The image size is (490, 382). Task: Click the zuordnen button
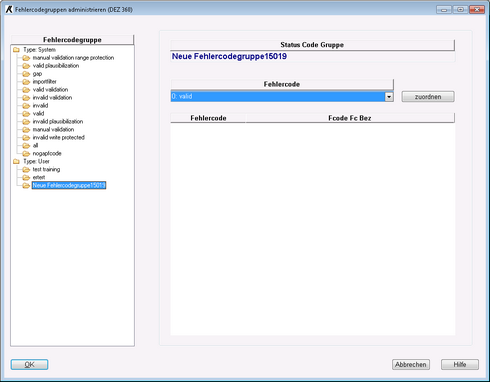[428, 97]
